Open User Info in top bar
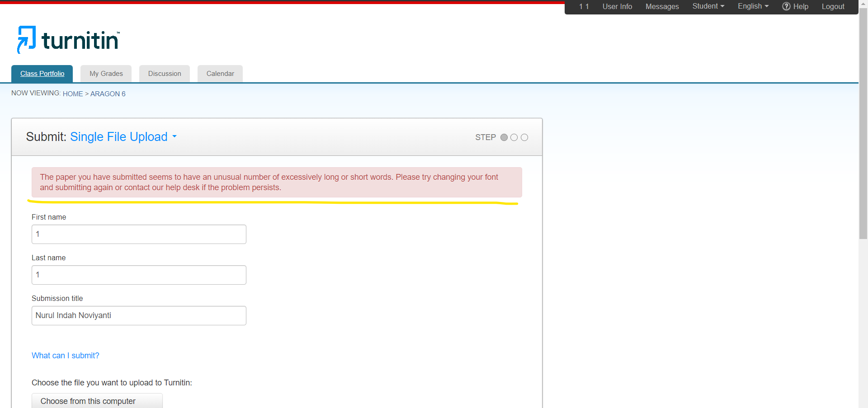Screen dimensions: 868x408 pos(617,6)
